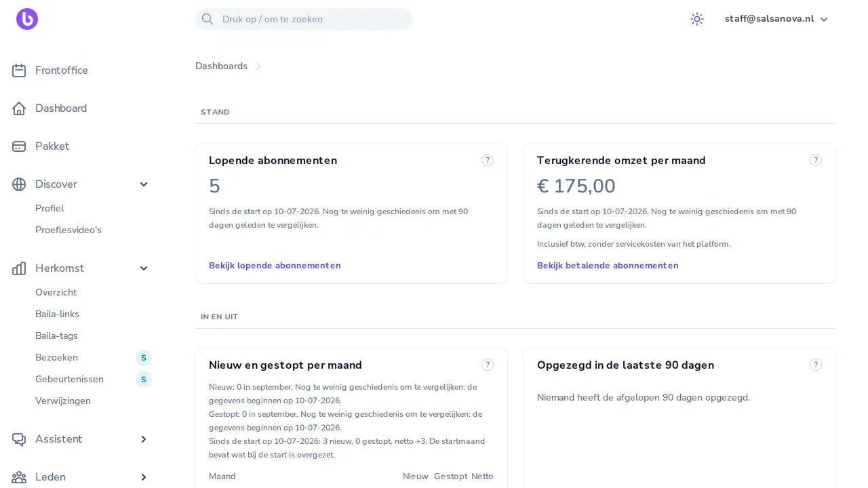
Task: Expand the Assistent section chevron
Action: [x=144, y=439]
